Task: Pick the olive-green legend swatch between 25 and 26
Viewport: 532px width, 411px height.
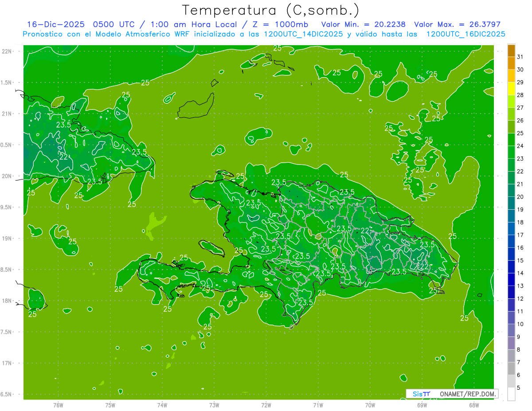Action: (x=511, y=127)
